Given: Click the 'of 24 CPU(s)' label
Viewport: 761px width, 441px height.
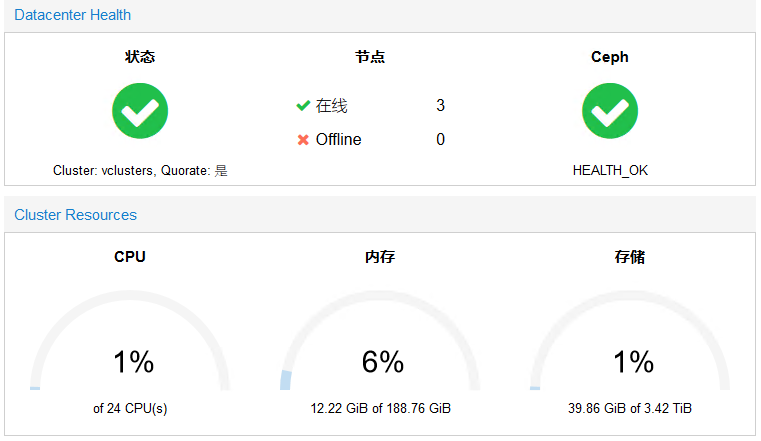Looking at the screenshot, I should [x=130, y=409].
